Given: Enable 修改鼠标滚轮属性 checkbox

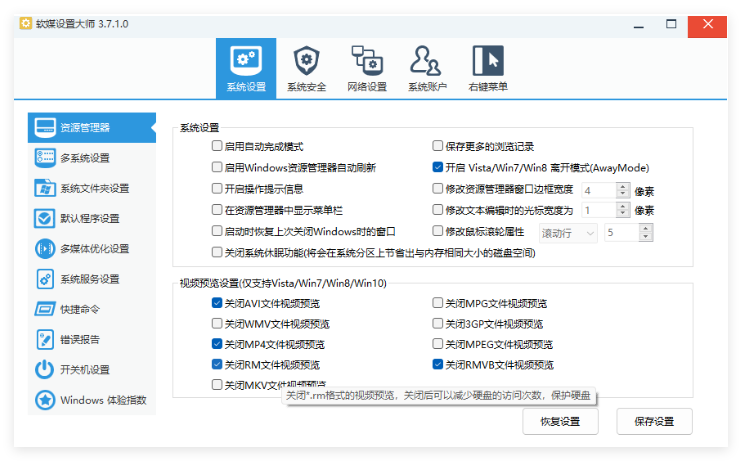Looking at the screenshot, I should tap(438, 230).
